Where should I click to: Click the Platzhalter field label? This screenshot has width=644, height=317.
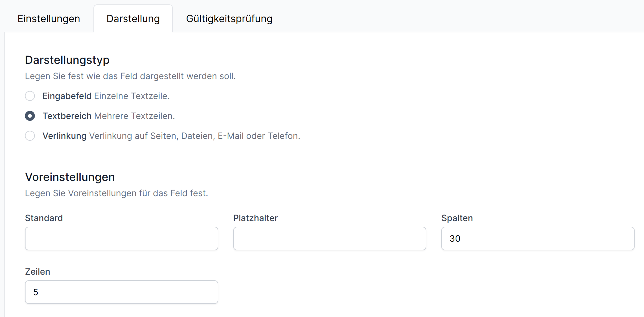(255, 218)
